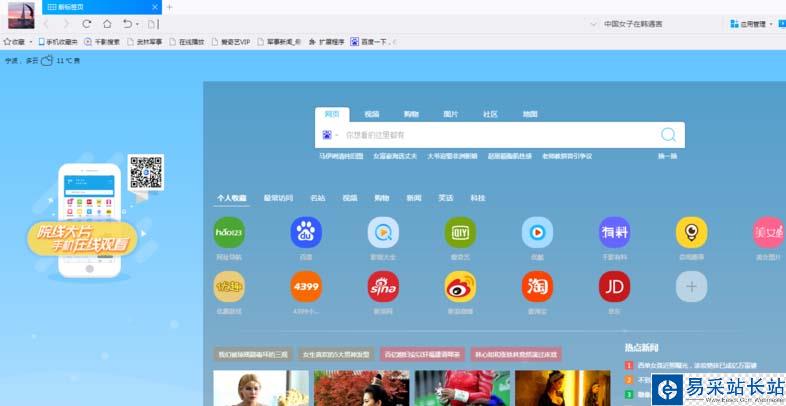The height and width of the screenshot is (406, 786).
Task: Open the yellow map-pin shortcut icon
Action: [692, 232]
